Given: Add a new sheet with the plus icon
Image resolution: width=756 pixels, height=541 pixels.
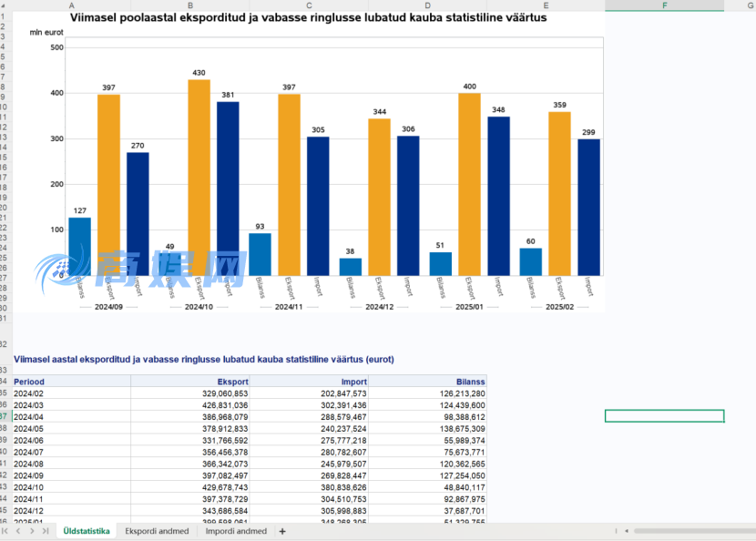Looking at the screenshot, I should click(281, 531).
